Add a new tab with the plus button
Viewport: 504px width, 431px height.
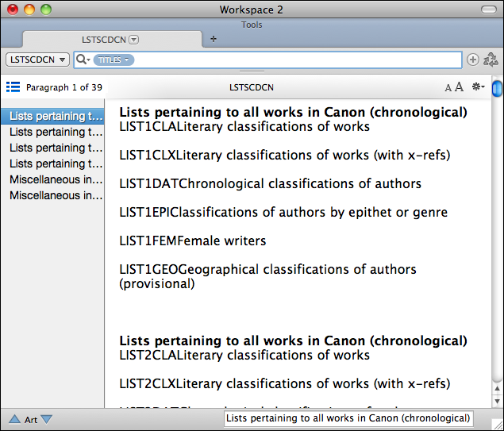[213, 39]
